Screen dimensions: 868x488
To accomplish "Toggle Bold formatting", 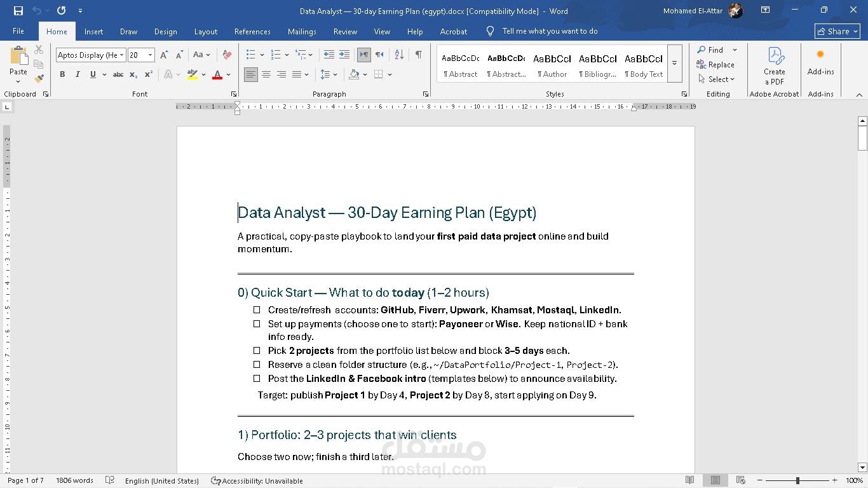I will pyautogui.click(x=62, y=75).
